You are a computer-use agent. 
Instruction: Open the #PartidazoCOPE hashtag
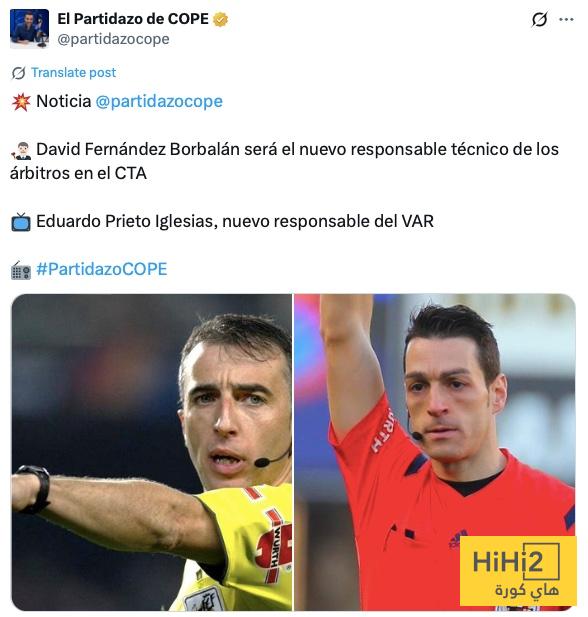click(x=102, y=269)
